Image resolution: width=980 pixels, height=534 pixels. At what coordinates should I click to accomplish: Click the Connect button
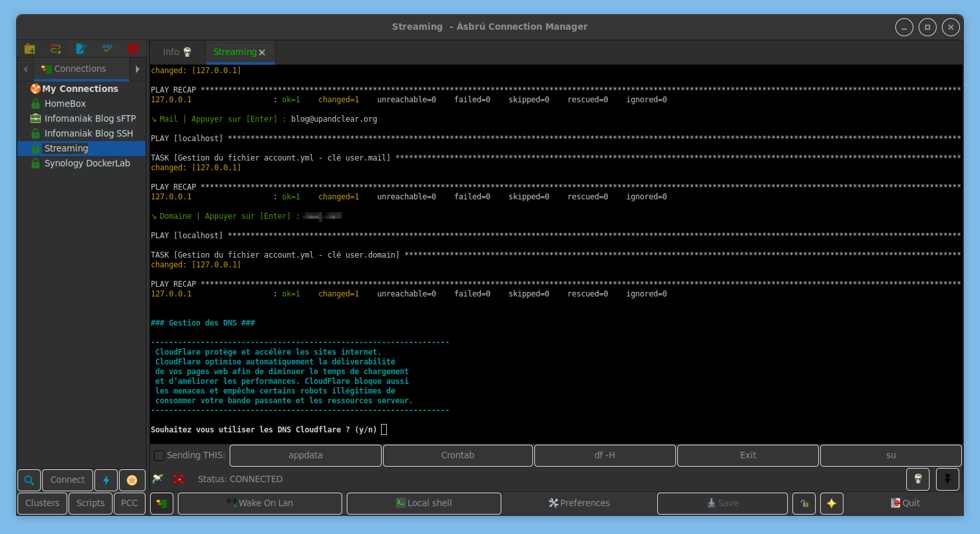point(67,480)
